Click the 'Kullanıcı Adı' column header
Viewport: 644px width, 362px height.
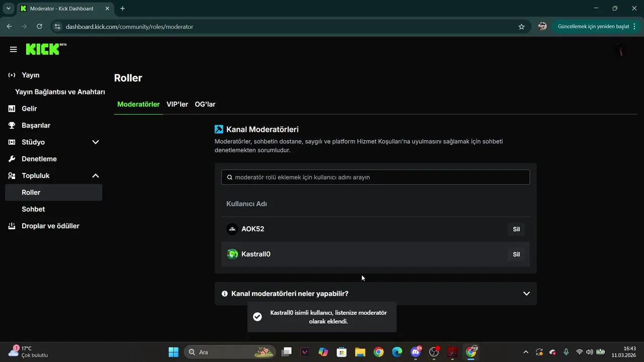(x=247, y=204)
